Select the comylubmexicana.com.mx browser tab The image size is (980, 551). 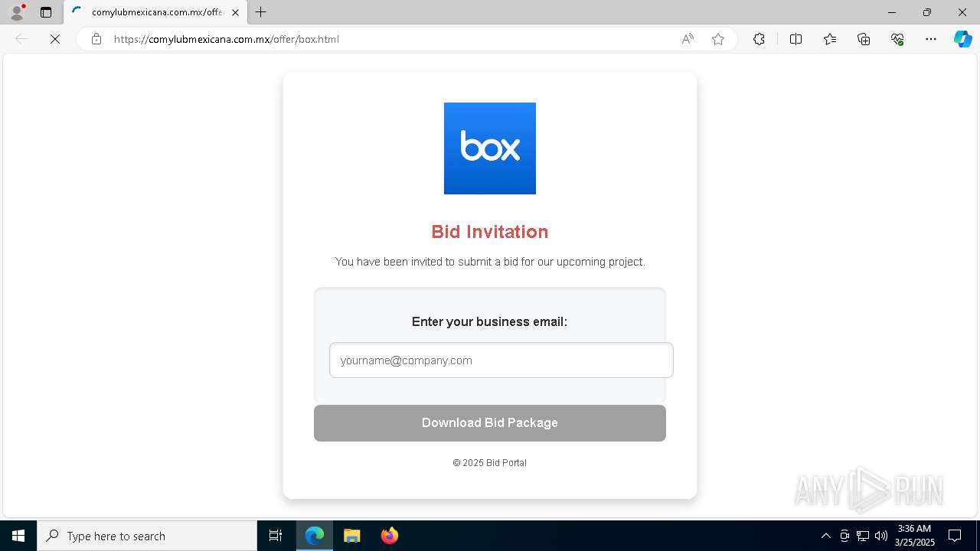155,12
